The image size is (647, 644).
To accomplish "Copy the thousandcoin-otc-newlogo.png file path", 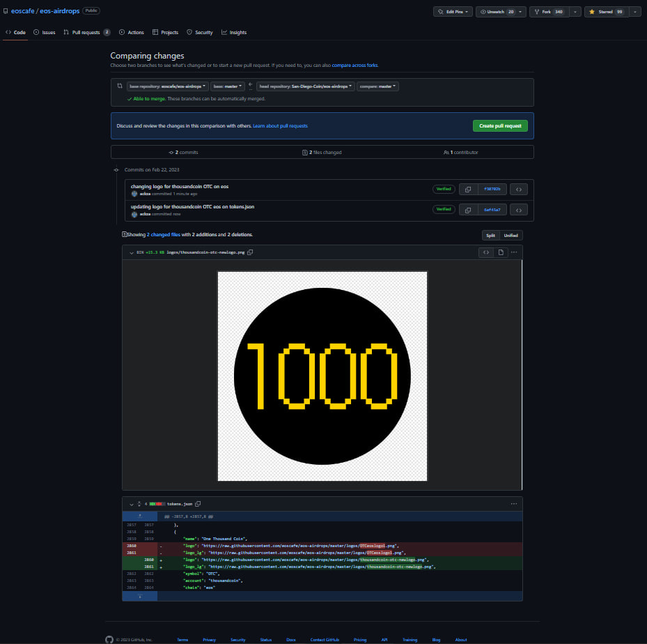I will click(250, 252).
